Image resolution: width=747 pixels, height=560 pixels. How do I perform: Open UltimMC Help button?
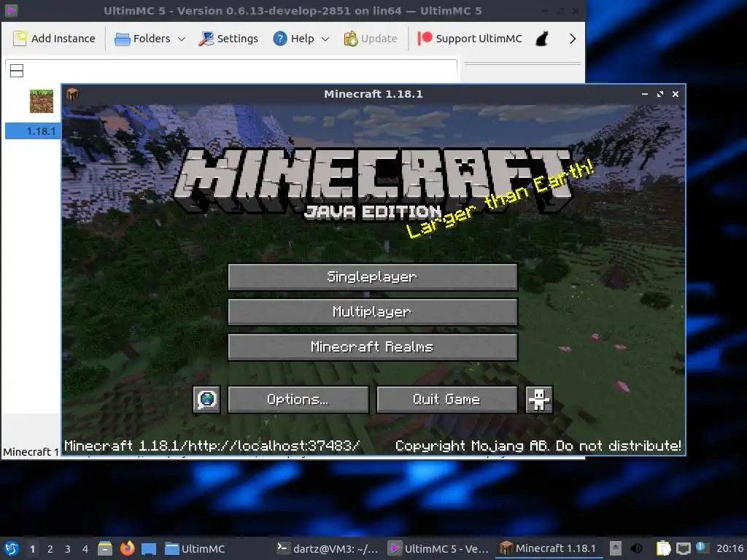coord(294,39)
